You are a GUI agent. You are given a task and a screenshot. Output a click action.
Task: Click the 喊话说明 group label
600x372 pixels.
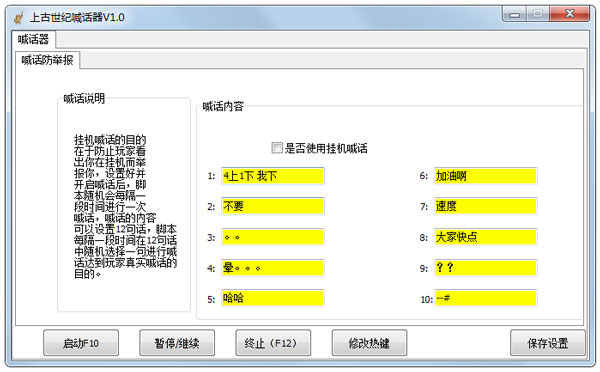[x=84, y=99]
